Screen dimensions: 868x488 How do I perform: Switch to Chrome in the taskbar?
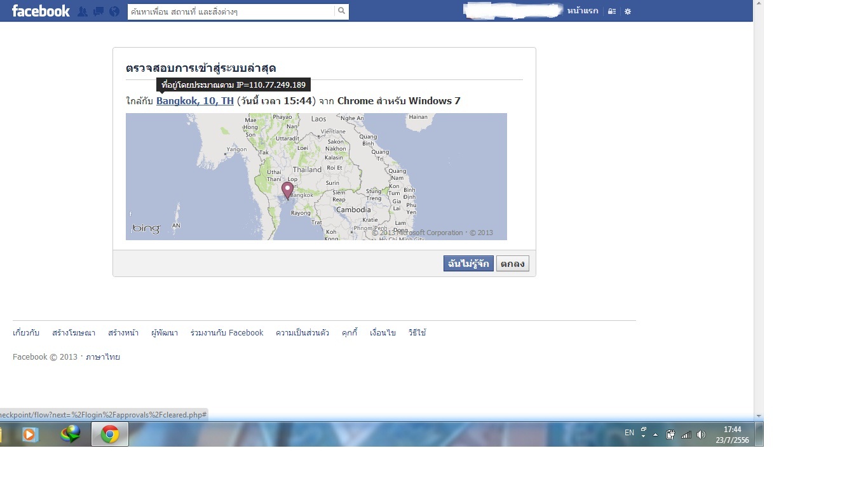(x=110, y=435)
